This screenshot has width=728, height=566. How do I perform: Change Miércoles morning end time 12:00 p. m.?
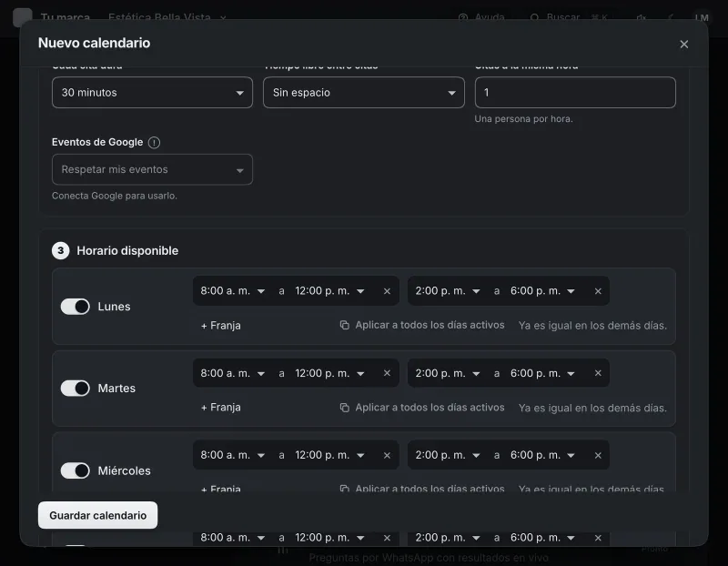tap(329, 456)
